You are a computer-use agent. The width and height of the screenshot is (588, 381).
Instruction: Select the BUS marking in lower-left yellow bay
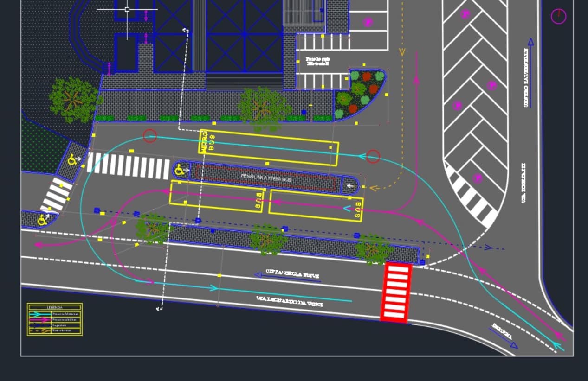[x=258, y=200]
